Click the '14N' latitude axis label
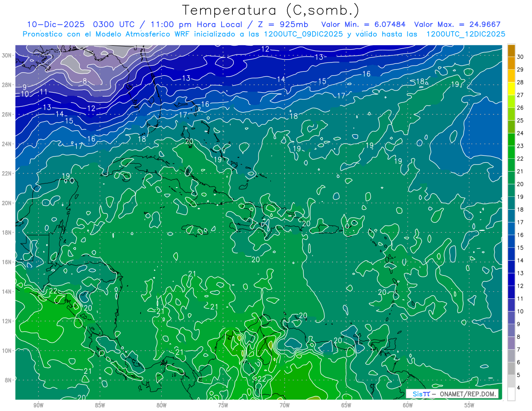 click(8, 291)
